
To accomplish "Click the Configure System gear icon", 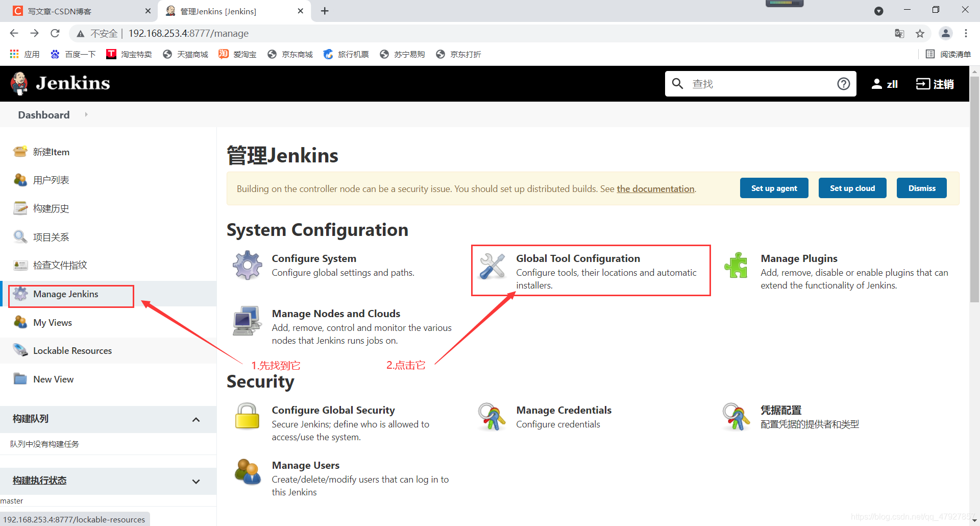I will point(248,265).
